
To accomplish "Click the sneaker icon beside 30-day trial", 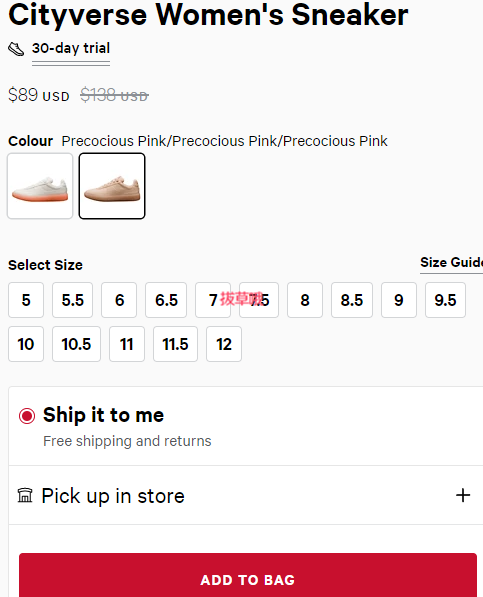I will click(x=16, y=49).
